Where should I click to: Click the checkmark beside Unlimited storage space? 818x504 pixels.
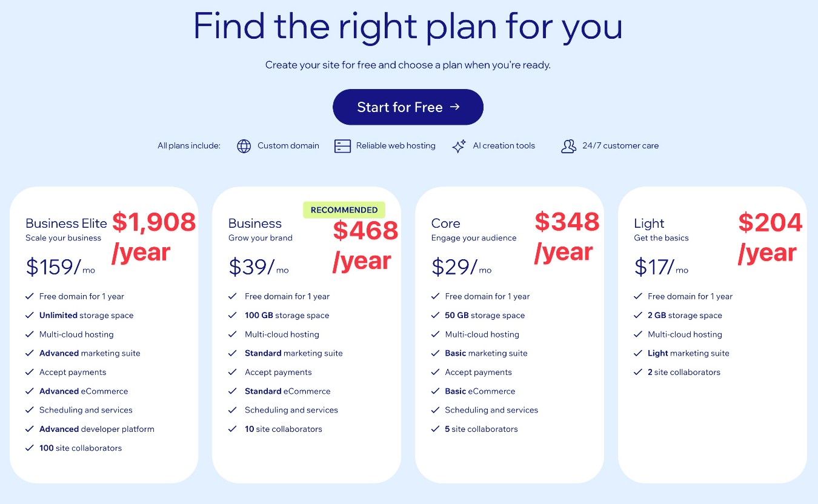(30, 316)
